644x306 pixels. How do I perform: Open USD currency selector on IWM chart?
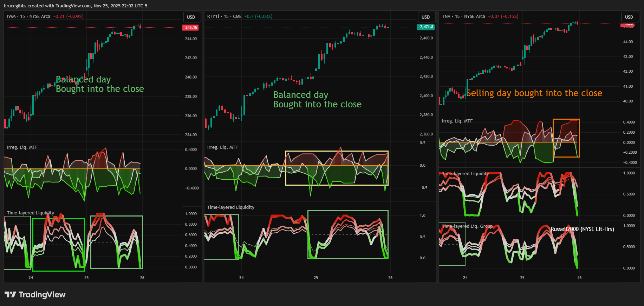[191, 17]
